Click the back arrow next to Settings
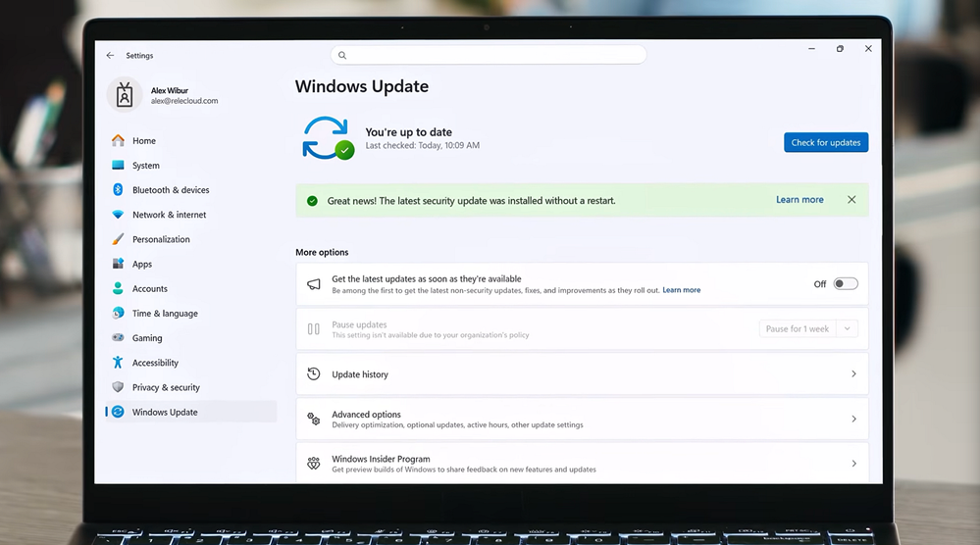The image size is (980, 545). pyautogui.click(x=110, y=56)
